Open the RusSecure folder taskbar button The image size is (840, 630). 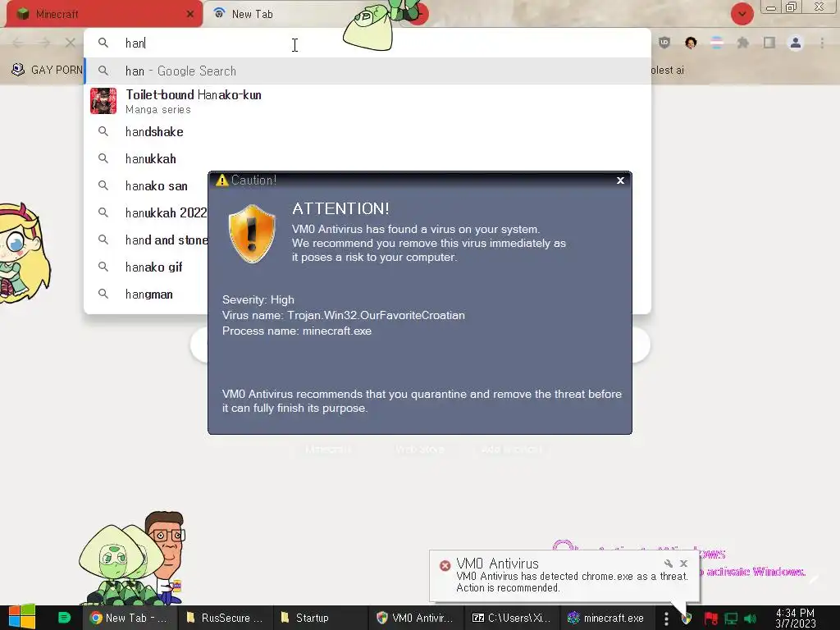coord(225,618)
